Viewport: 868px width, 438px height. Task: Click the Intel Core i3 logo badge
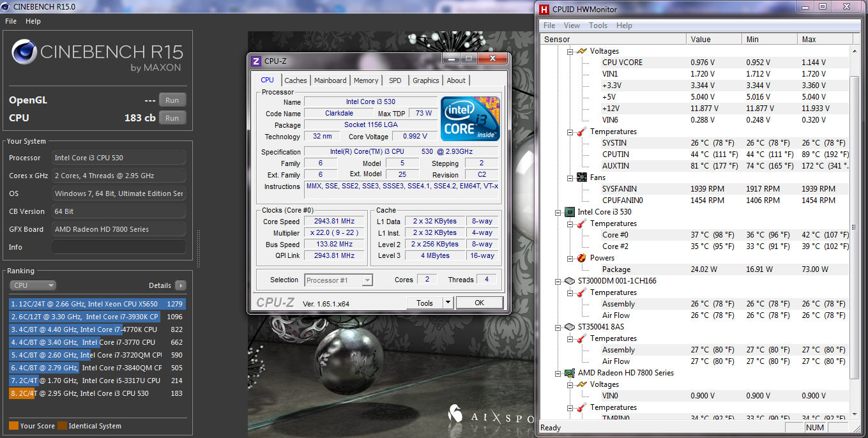tap(471, 119)
